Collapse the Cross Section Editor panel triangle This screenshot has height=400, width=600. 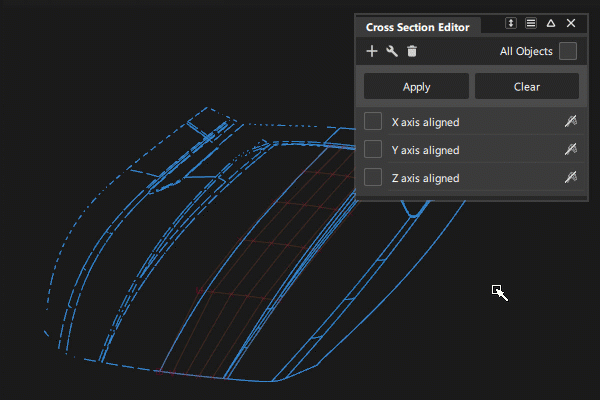[x=551, y=23]
